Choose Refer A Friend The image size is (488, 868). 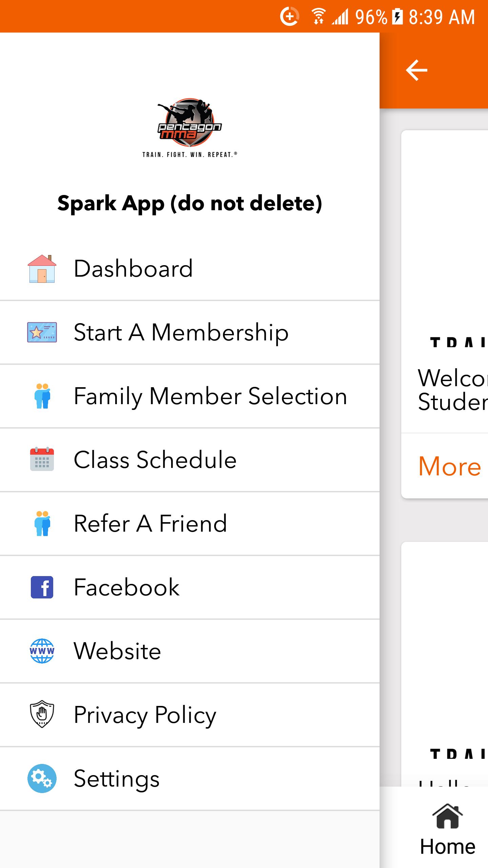tap(190, 524)
